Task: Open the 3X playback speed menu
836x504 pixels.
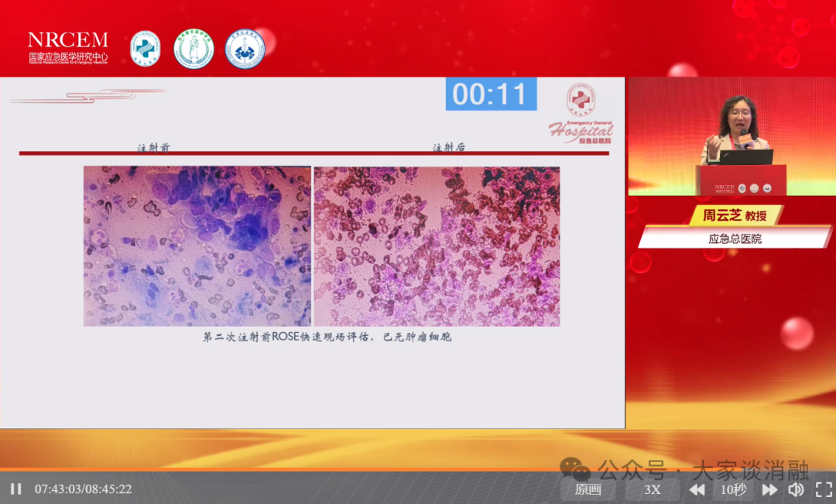Action: (652, 489)
